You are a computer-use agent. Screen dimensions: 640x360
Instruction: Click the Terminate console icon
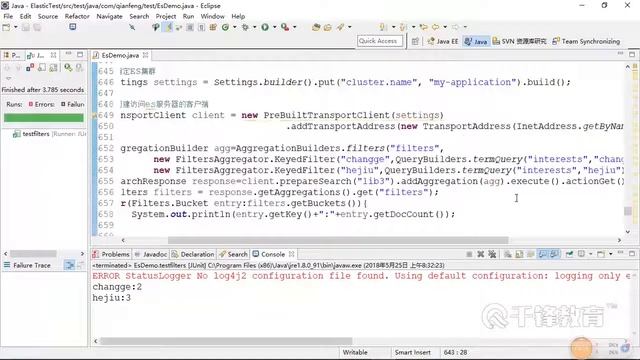tap(469, 254)
